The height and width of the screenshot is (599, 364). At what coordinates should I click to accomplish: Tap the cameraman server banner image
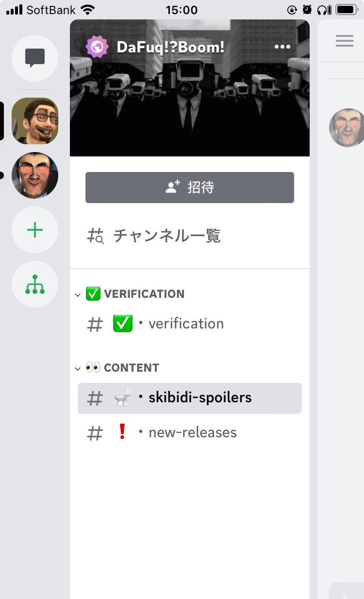189,107
